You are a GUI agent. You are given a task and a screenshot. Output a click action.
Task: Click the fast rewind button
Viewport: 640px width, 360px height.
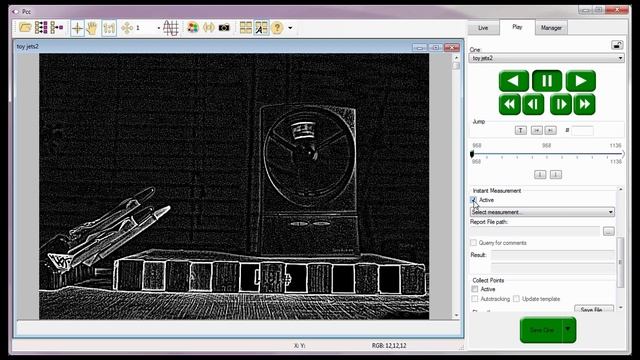pyautogui.click(x=509, y=104)
